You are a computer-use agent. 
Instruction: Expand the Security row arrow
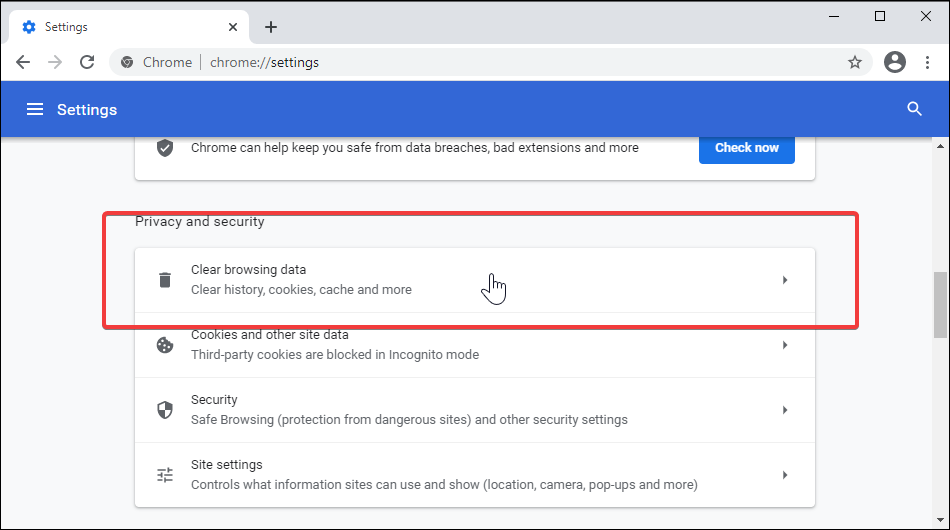785,410
